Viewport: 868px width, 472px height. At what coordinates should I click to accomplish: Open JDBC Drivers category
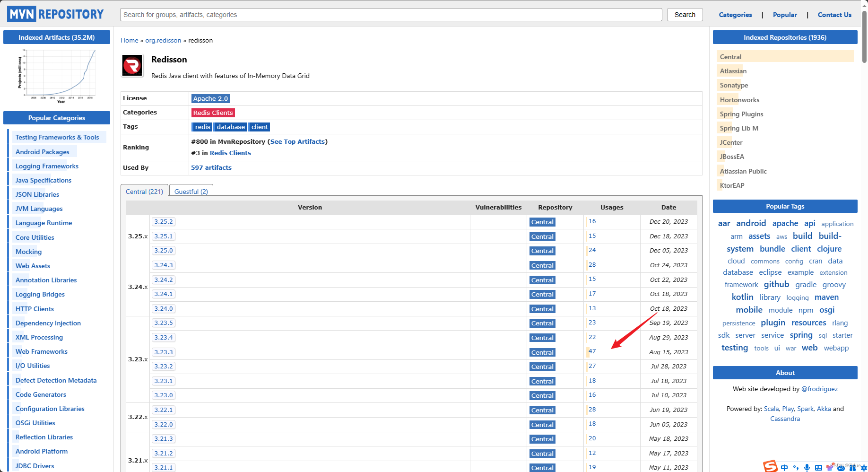tap(35, 466)
